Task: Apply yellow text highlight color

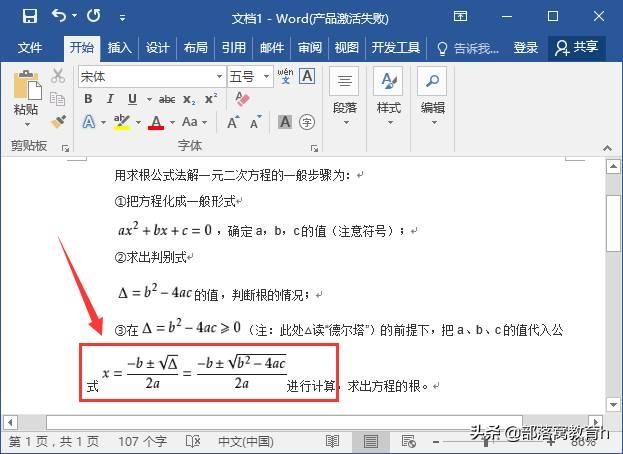Action: [122, 122]
